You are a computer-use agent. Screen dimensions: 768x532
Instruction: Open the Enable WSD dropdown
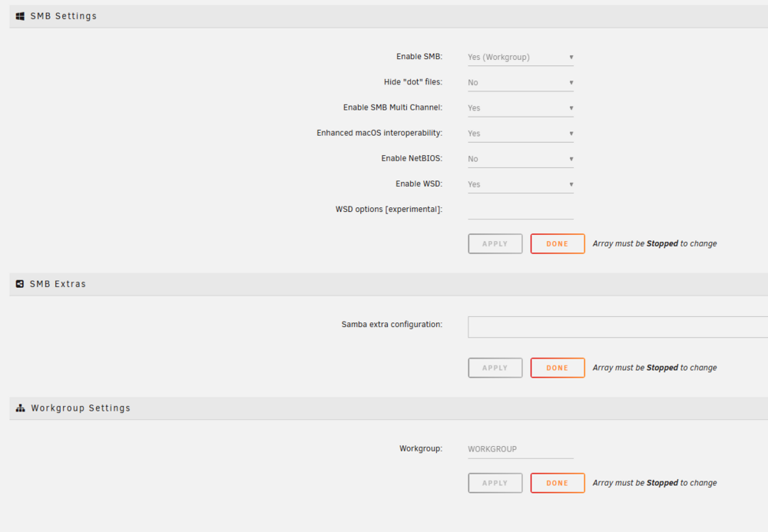point(520,184)
